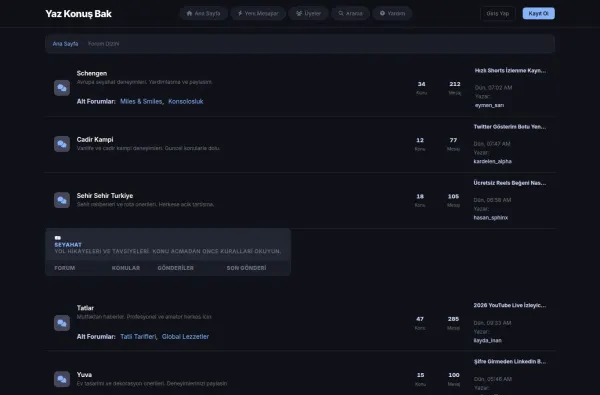Open the Tatlar forum title
Image resolution: width=600 pixels, height=395 pixels.
tap(85, 308)
